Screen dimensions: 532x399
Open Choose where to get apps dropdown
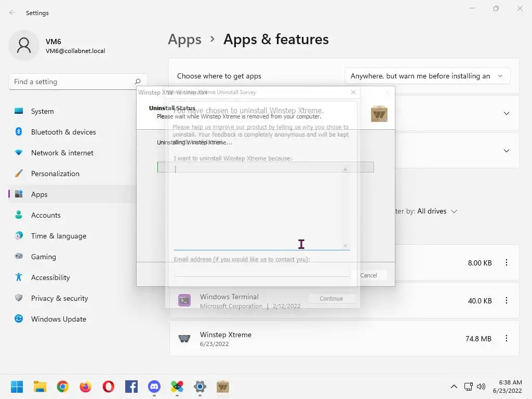[427, 76]
